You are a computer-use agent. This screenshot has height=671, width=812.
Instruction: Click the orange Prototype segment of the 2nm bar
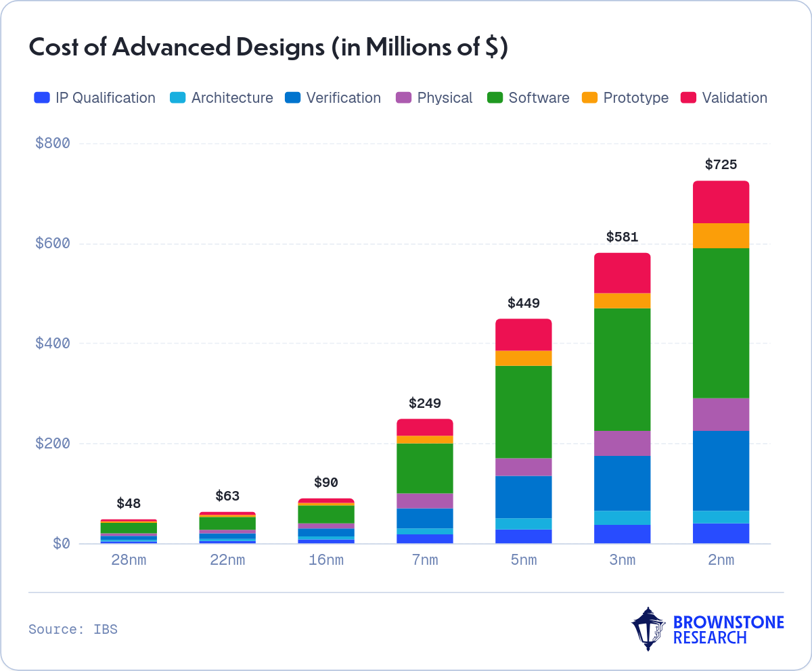pos(721,235)
